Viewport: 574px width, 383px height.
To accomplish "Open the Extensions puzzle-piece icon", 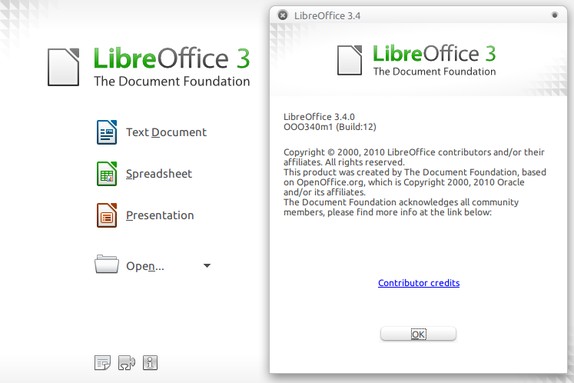I will (127, 363).
